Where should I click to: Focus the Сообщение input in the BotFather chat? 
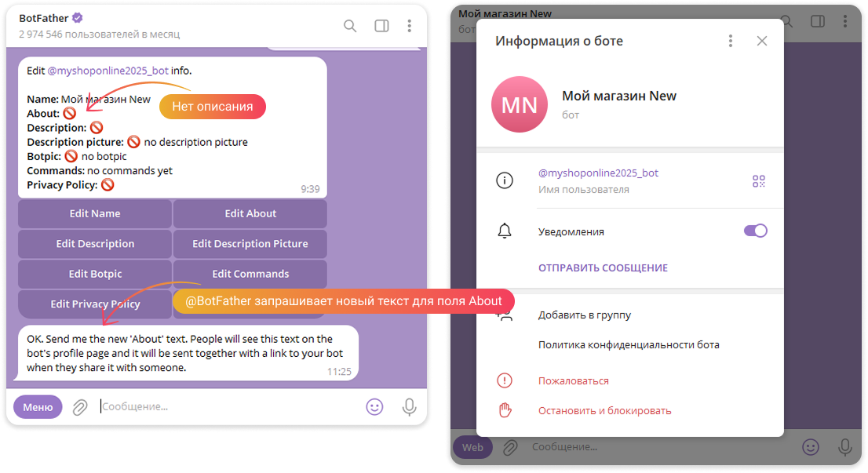coord(227,407)
